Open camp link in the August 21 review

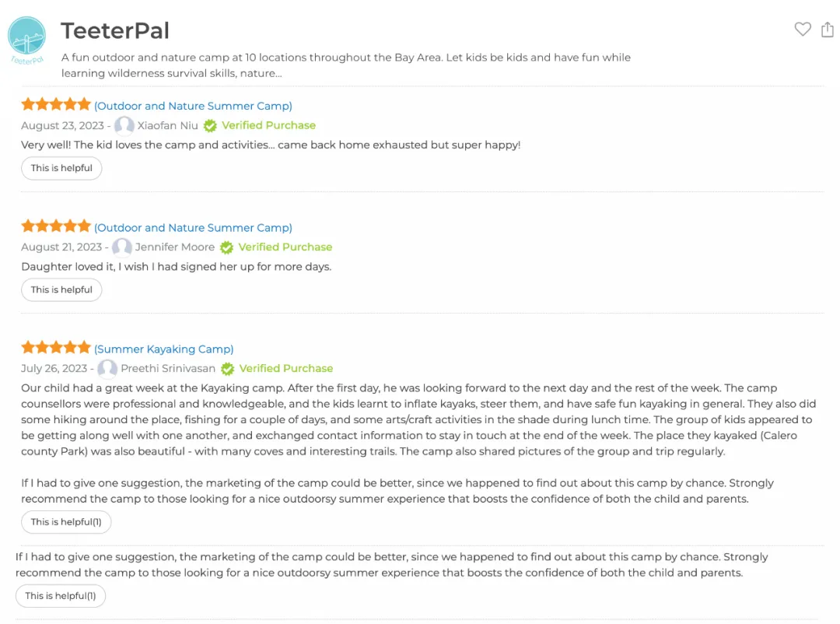[194, 228]
